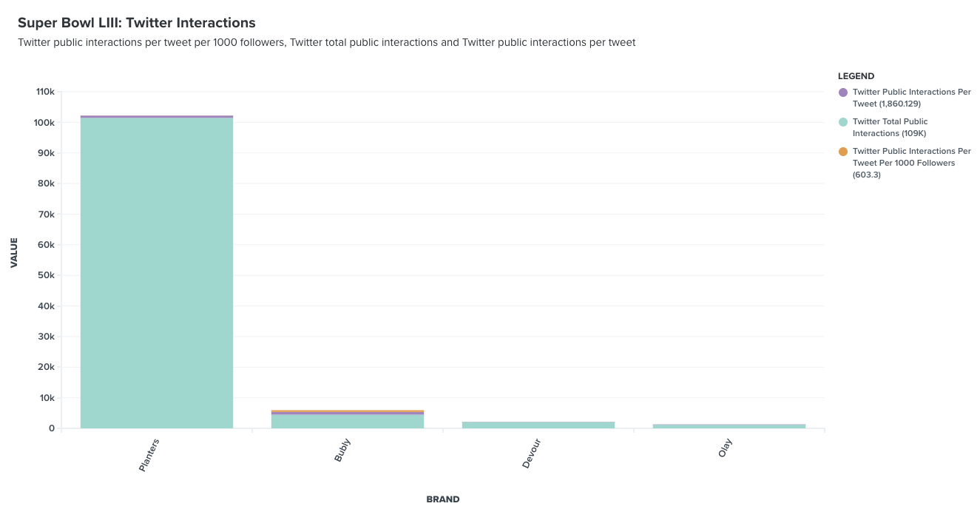Image resolution: width=980 pixels, height=509 pixels.
Task: Click the Bubly x-axis label
Action: 342,451
